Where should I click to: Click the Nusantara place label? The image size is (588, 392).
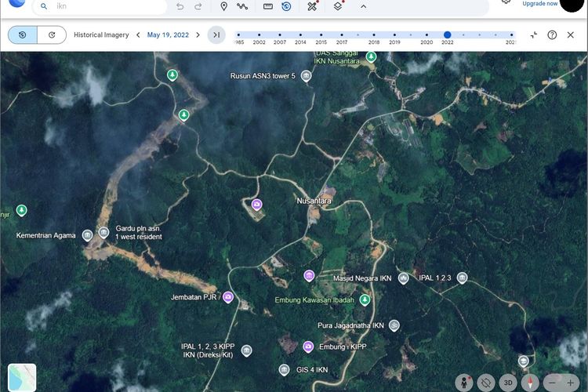click(314, 201)
